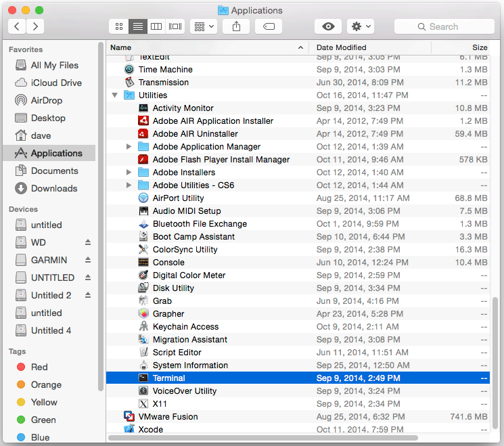This screenshot has width=504, height=446.
Task: Go to Desktop in sidebar
Action: [x=49, y=118]
